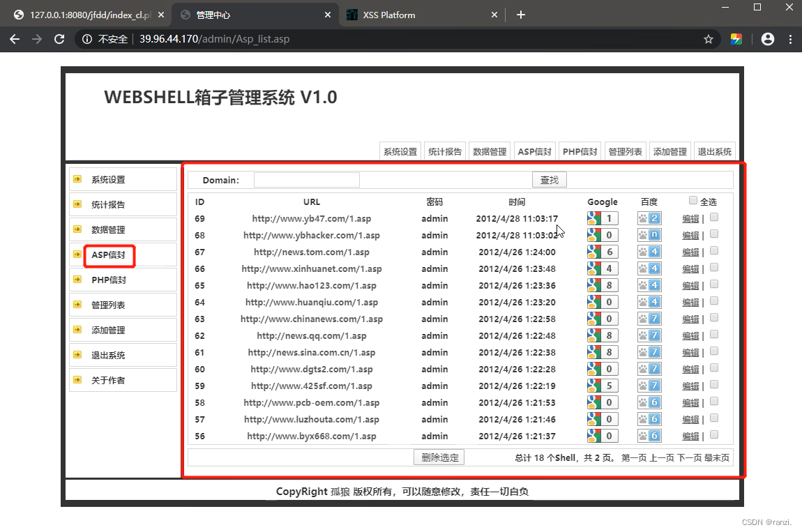This screenshot has width=802, height=532.
Task: Click 上一页 previous page link
Action: [x=662, y=458]
